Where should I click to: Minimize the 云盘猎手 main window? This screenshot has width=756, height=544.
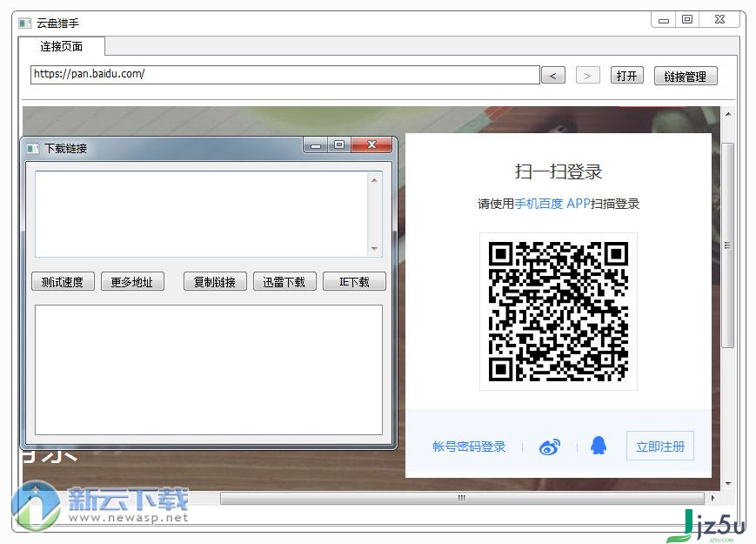click(x=664, y=20)
